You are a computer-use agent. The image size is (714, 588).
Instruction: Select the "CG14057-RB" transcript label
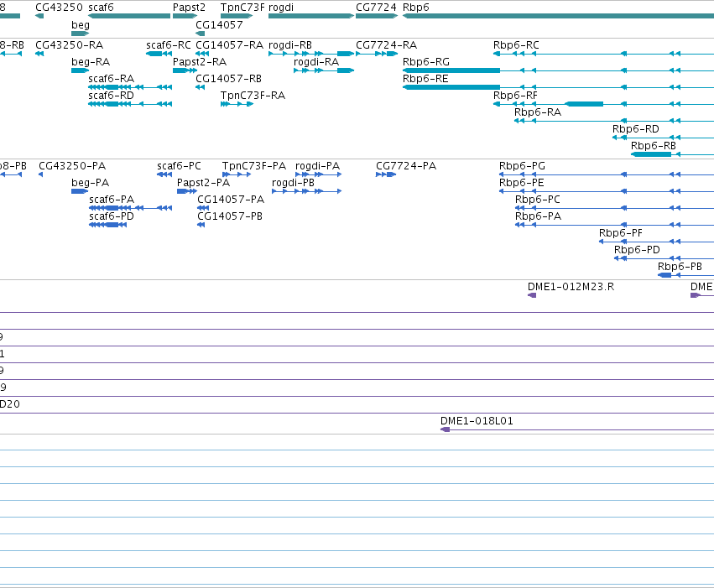coord(228,79)
